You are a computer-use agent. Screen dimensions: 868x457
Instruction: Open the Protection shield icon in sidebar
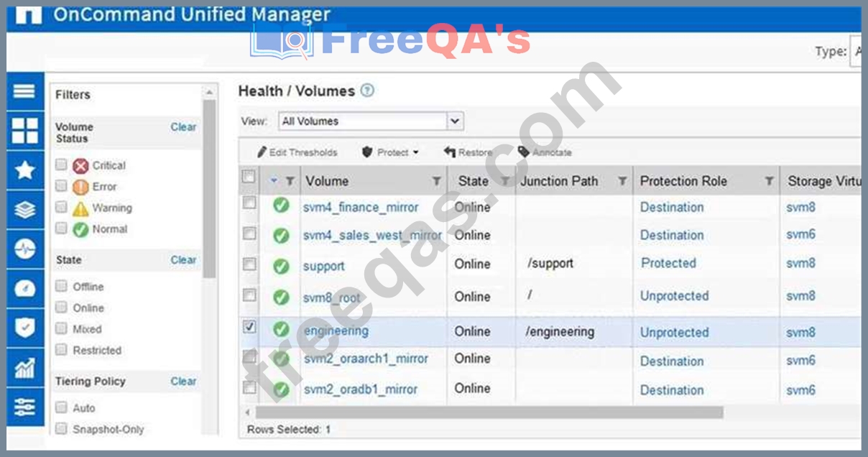click(24, 328)
